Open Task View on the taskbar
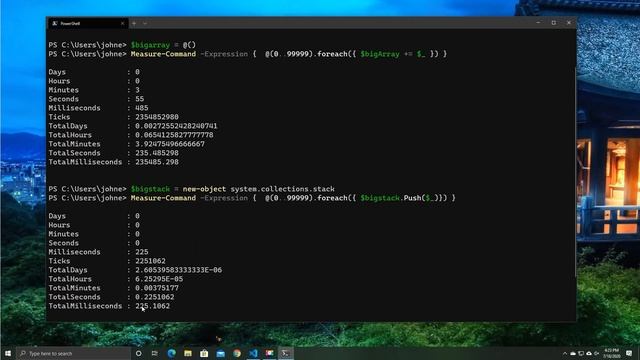Screen dimensions: 640x360 coord(155,353)
